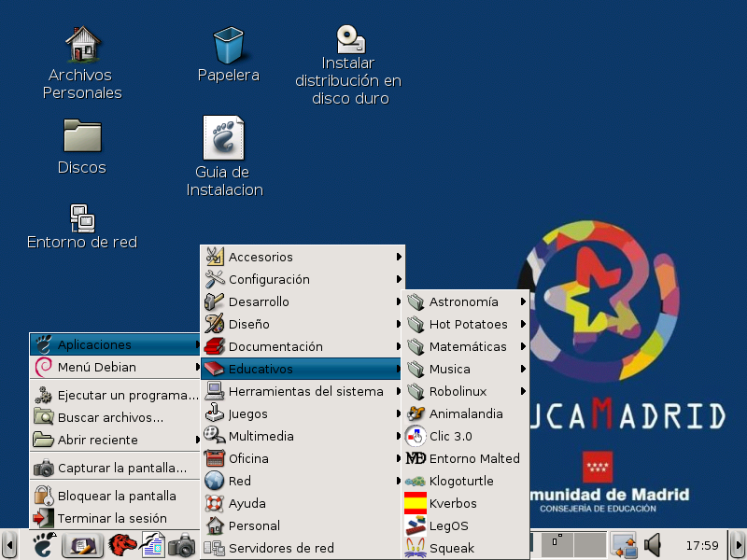The width and height of the screenshot is (747, 560).
Task: Switch to first workspace in pager
Action: pos(557,545)
